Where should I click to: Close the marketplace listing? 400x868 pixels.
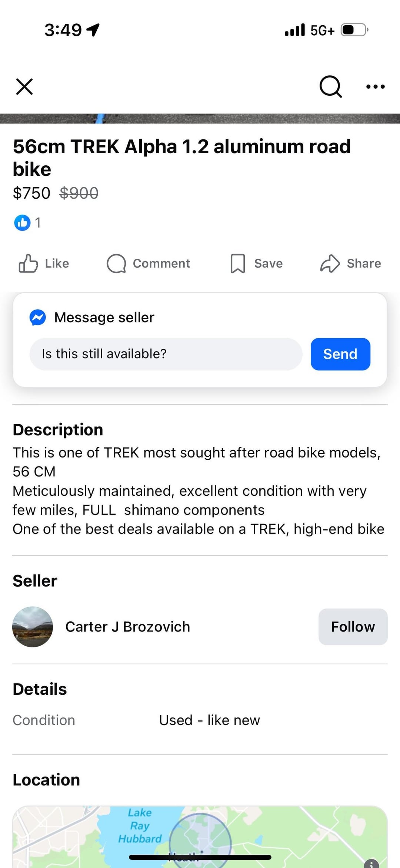tap(24, 87)
